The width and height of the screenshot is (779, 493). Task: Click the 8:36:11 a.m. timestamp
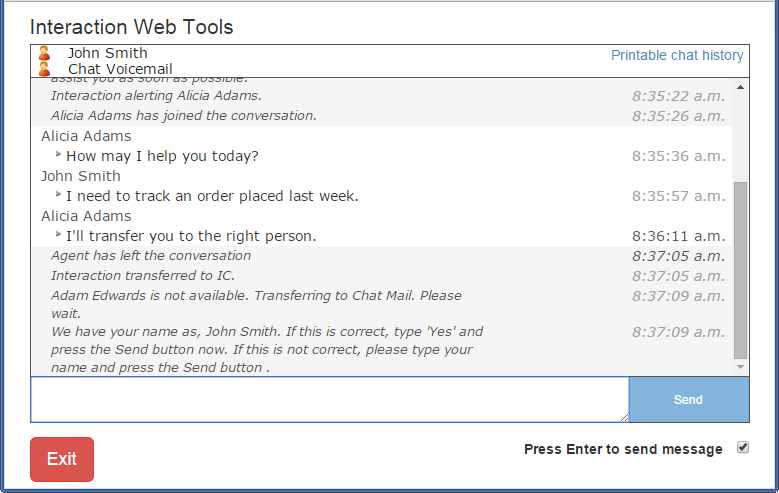[678, 236]
